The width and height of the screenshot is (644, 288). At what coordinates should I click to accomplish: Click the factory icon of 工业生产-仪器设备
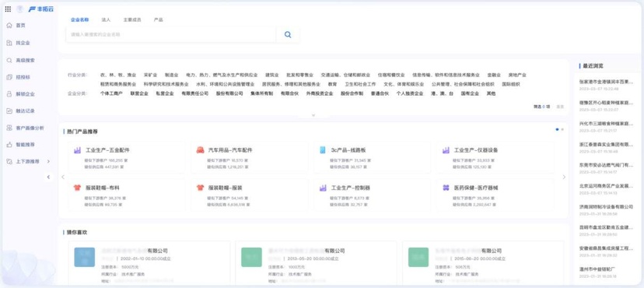(x=446, y=150)
